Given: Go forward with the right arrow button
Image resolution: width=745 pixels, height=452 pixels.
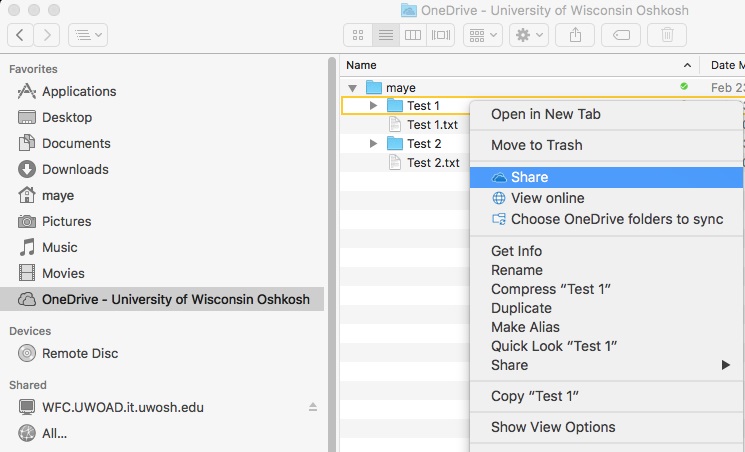Looking at the screenshot, I should coord(47,35).
